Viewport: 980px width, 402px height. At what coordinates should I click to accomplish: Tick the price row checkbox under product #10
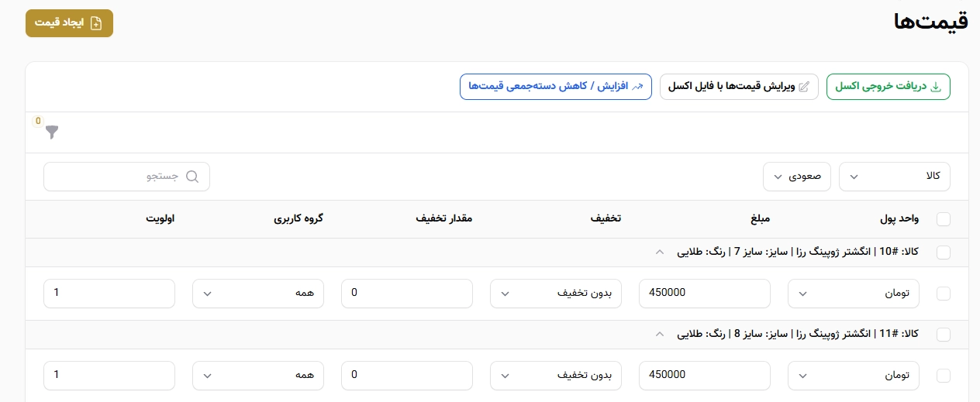pos(944,293)
